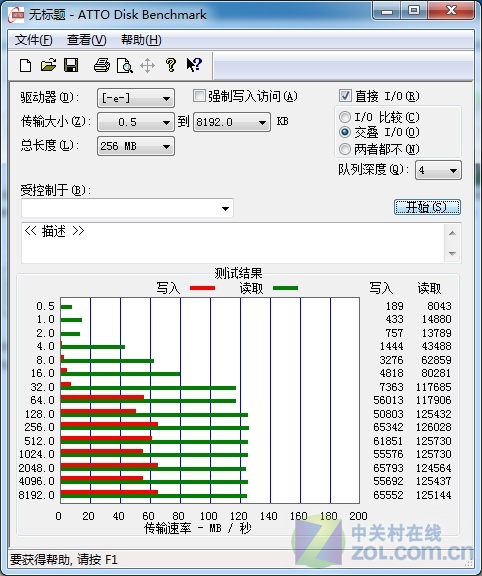Viewport: 482px width, 576px height.
Task: Click read value 126028
Action: (x=434, y=427)
